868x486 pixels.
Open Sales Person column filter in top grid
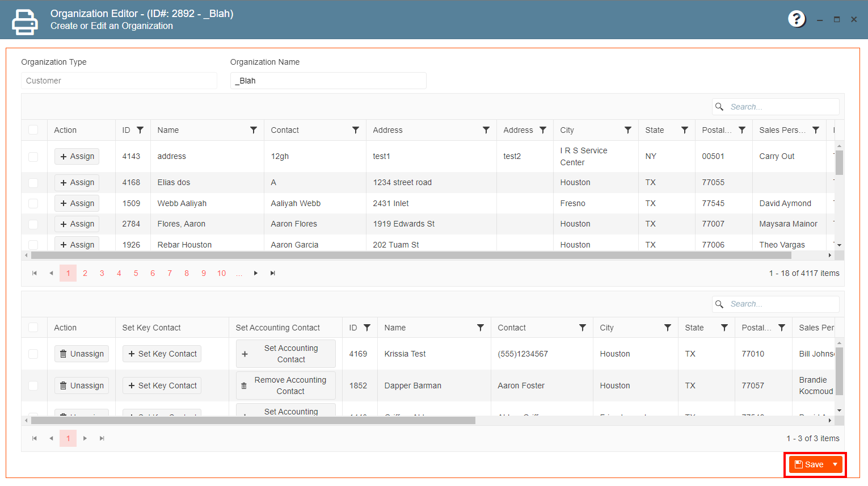[816, 130]
